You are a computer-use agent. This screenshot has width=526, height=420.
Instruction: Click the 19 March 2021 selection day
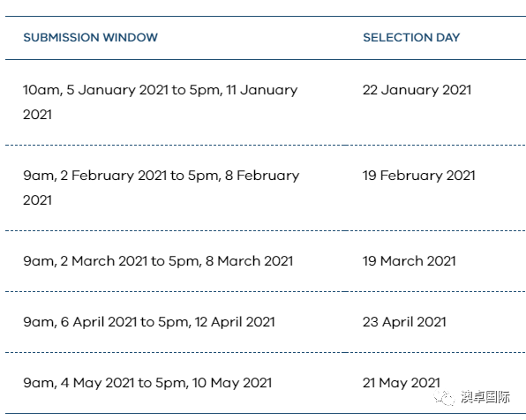[x=410, y=261]
